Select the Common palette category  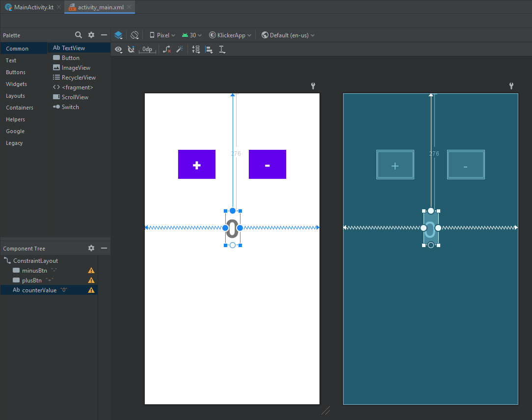[24, 49]
